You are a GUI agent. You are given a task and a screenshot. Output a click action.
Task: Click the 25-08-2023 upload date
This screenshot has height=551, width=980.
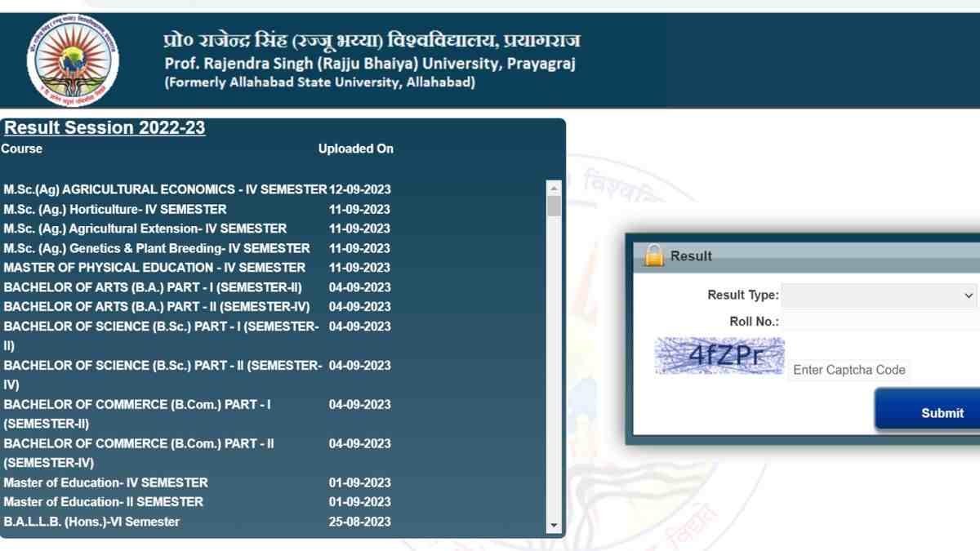coord(359,522)
